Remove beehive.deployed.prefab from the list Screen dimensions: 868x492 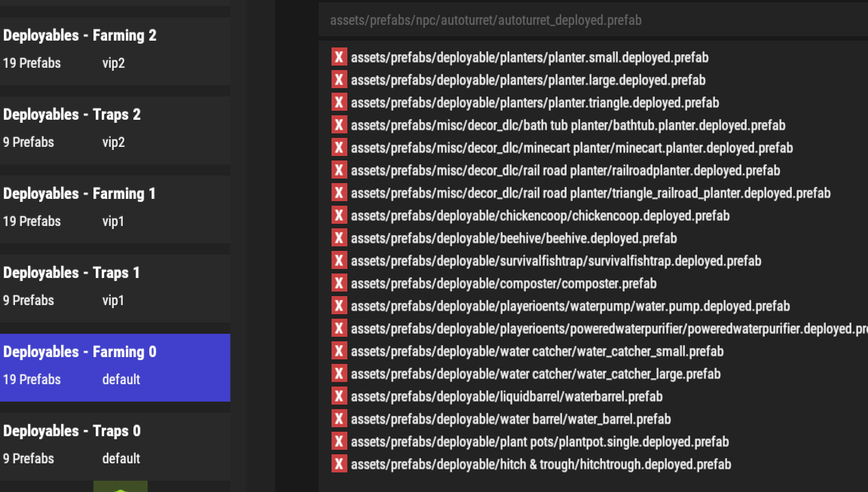click(339, 238)
